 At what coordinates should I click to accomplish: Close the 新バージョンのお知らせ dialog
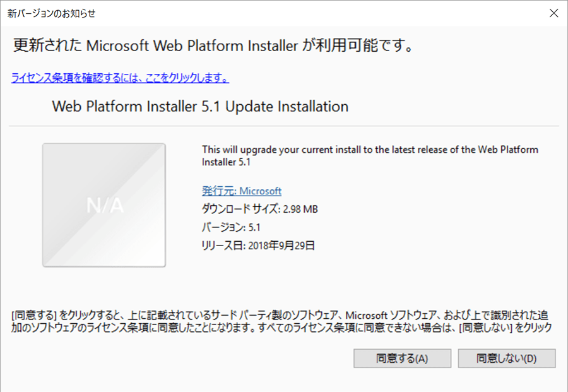[553, 13]
